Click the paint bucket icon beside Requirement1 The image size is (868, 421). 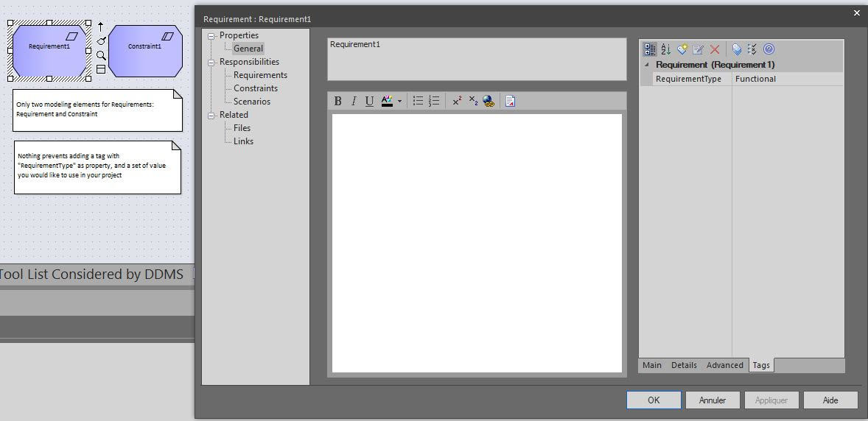[101, 41]
